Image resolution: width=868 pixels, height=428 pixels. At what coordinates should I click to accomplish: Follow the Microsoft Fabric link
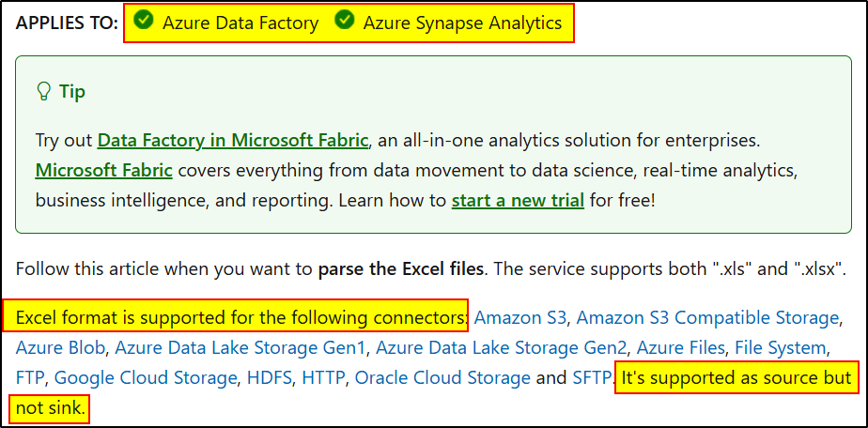coord(103,171)
